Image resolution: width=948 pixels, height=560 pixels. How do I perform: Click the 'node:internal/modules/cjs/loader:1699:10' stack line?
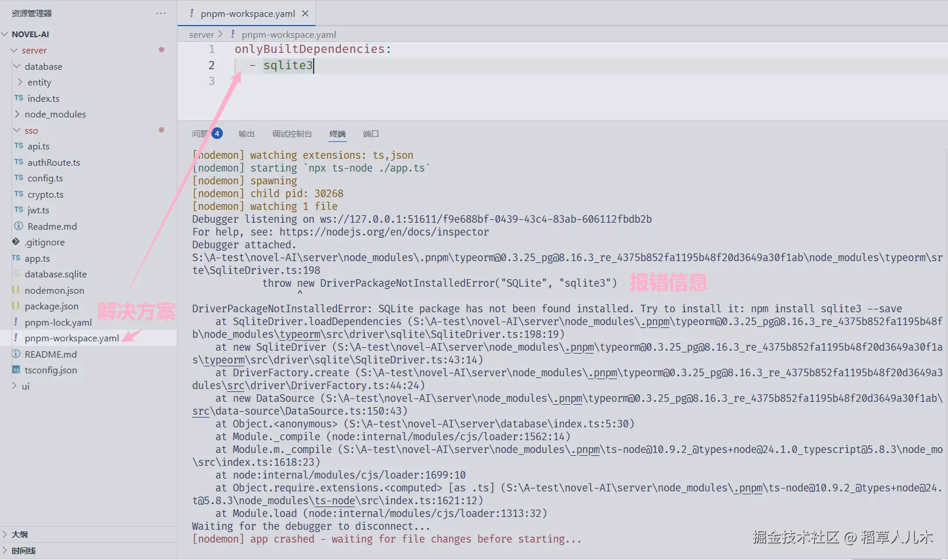(340, 475)
